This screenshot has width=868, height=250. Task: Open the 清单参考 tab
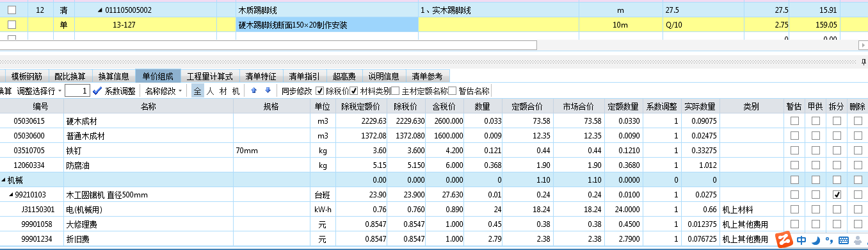[x=427, y=76]
